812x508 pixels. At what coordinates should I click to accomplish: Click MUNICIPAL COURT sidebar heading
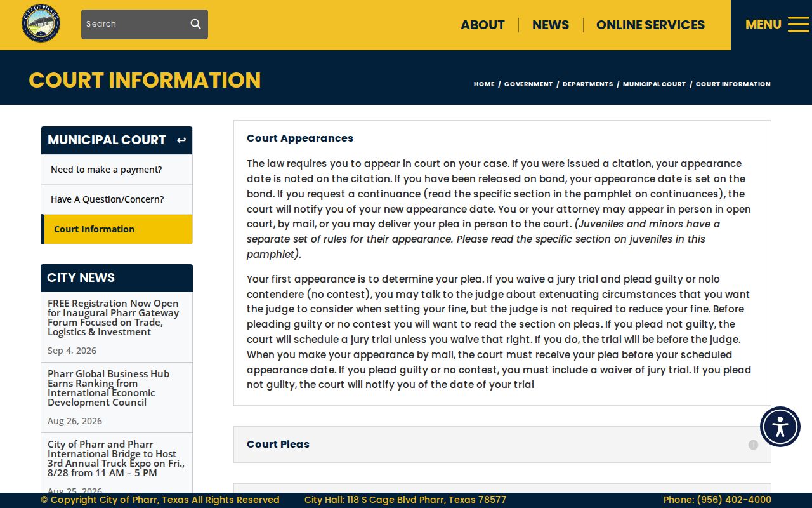[107, 140]
